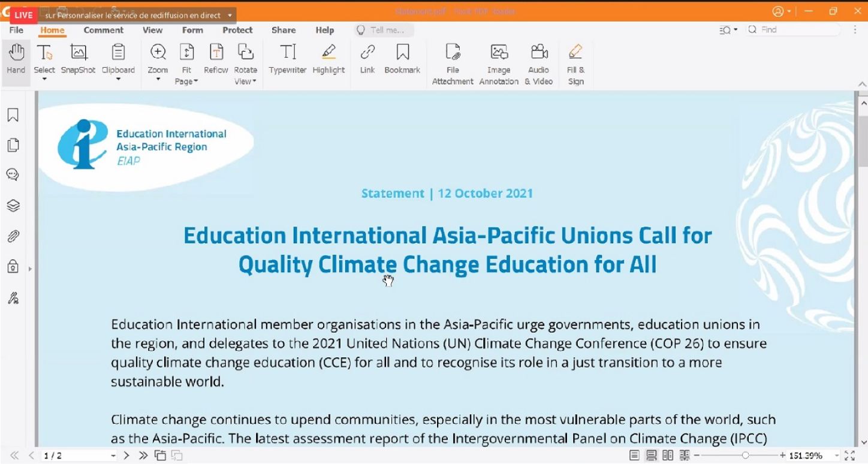The height and width of the screenshot is (464, 868).
Task: Click the Audio & Video tool
Action: [x=539, y=64]
